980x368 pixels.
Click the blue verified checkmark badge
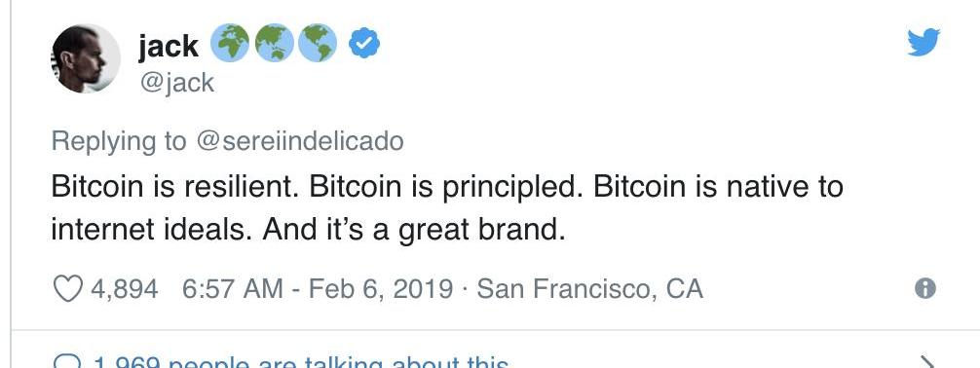point(363,44)
